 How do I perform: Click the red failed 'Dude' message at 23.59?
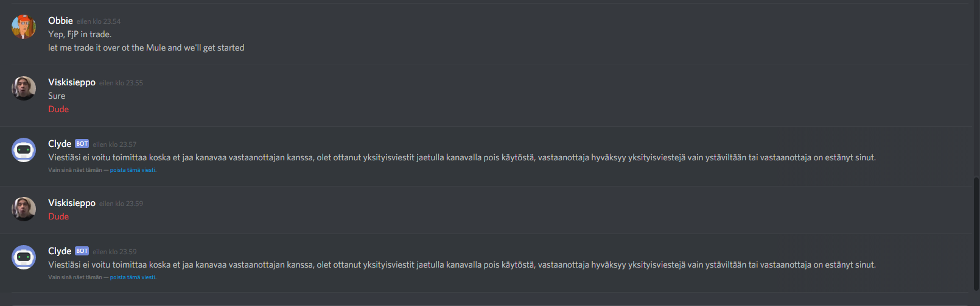[x=58, y=216]
